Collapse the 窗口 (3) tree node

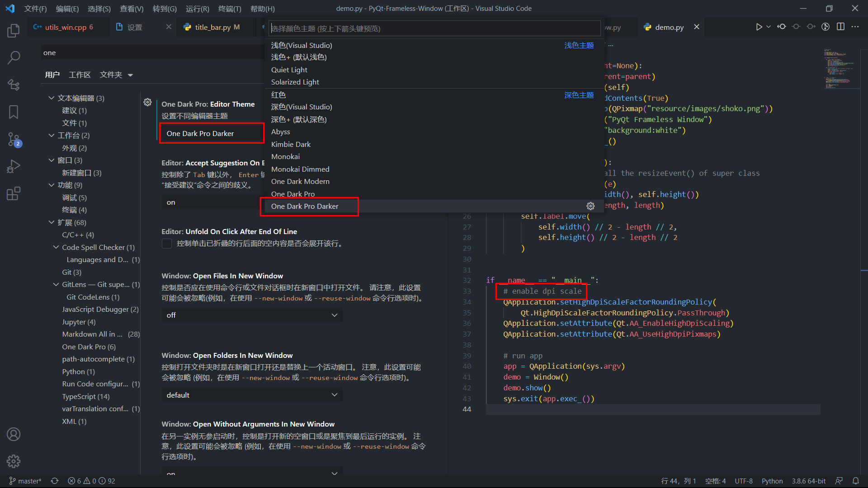point(52,160)
